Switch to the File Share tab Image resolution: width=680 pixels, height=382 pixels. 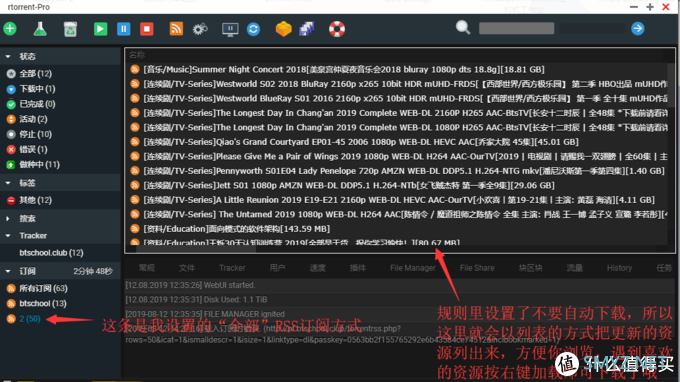point(477,268)
